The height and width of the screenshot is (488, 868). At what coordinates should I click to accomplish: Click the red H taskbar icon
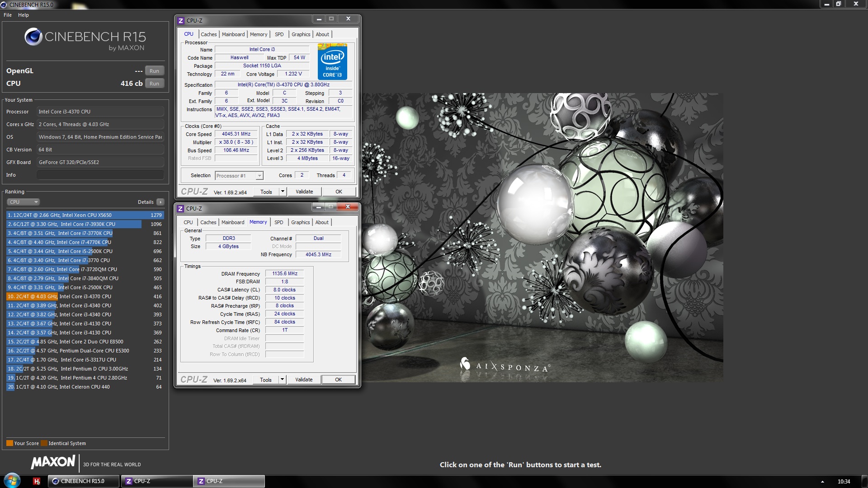pos(37,481)
